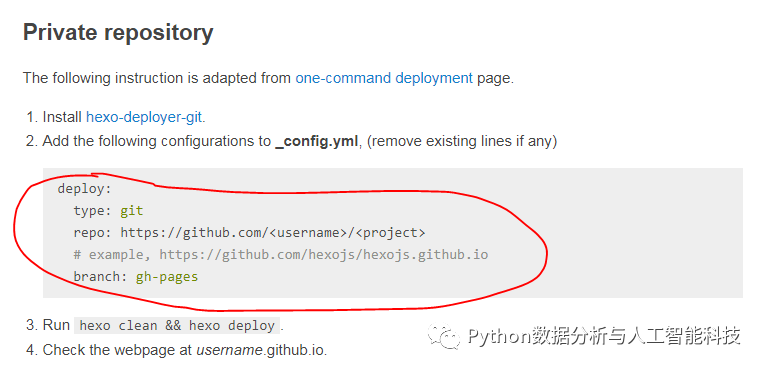
Task: Click the example hexojs.github.io comment line
Action: pos(281,254)
